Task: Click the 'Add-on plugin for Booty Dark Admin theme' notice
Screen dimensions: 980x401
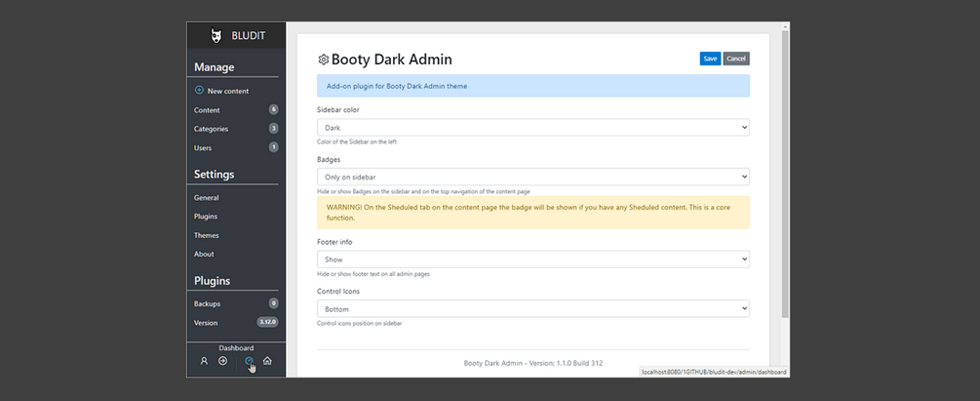Action: tap(533, 86)
